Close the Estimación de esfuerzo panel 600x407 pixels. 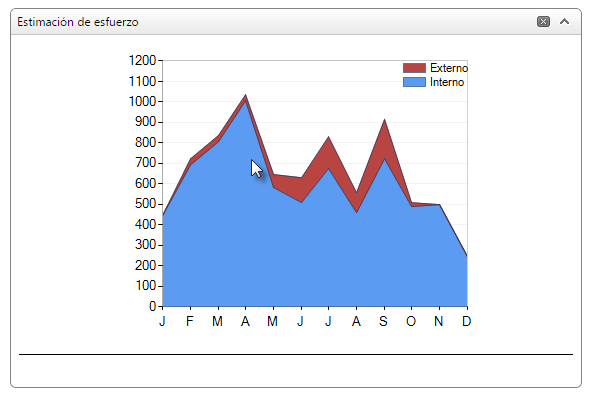coord(543,21)
